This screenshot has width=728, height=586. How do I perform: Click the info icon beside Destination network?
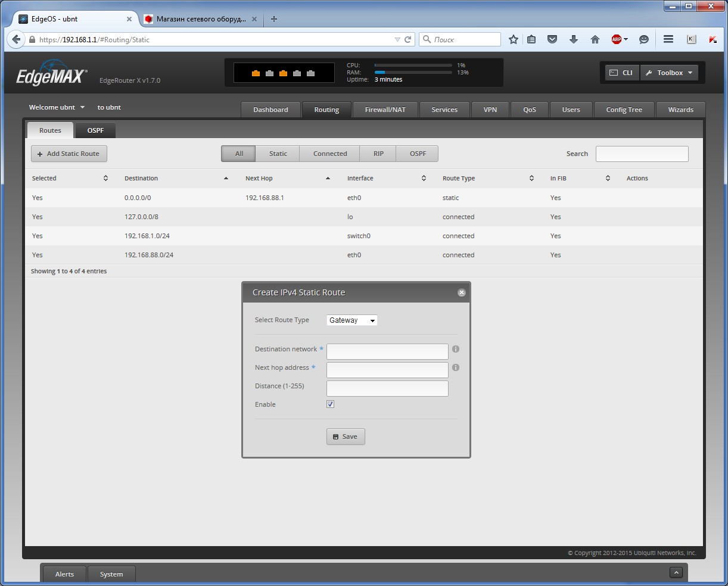point(456,349)
